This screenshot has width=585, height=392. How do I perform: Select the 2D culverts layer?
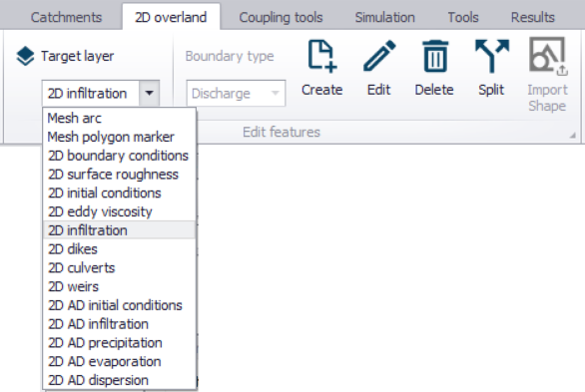(120, 267)
